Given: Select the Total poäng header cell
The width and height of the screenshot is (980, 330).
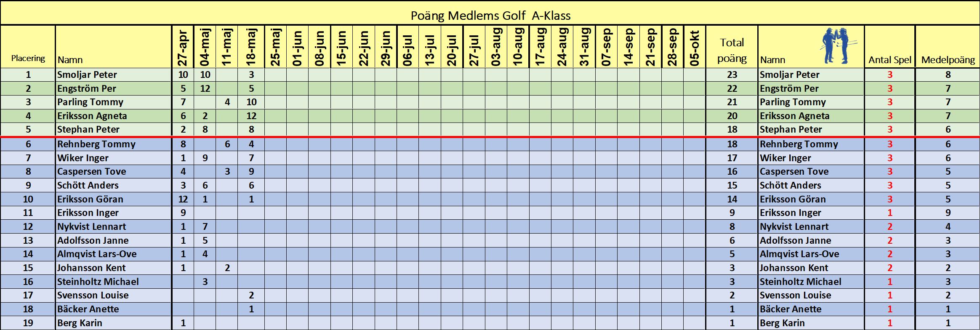Looking at the screenshot, I should click(x=732, y=47).
